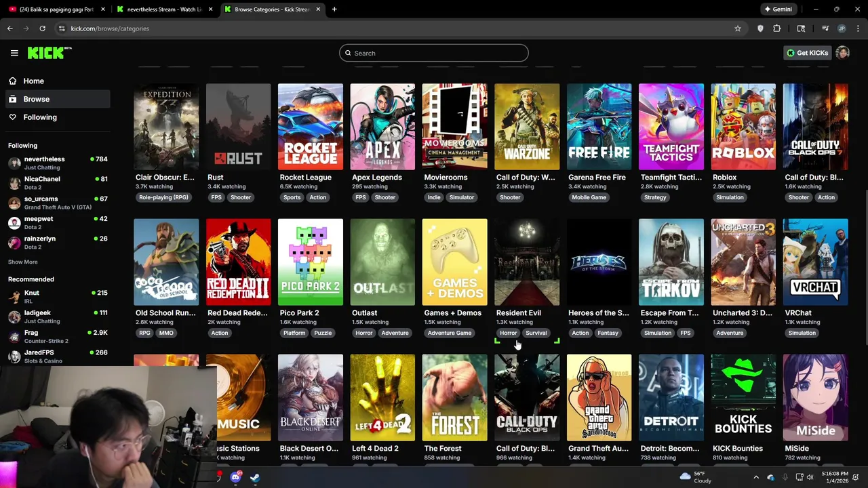Image resolution: width=868 pixels, height=488 pixels.
Task: Open The Forest category cover
Action: pyautogui.click(x=454, y=398)
